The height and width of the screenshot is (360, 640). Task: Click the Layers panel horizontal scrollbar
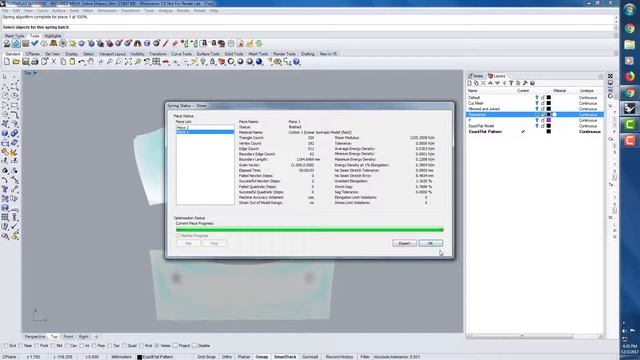point(535,336)
